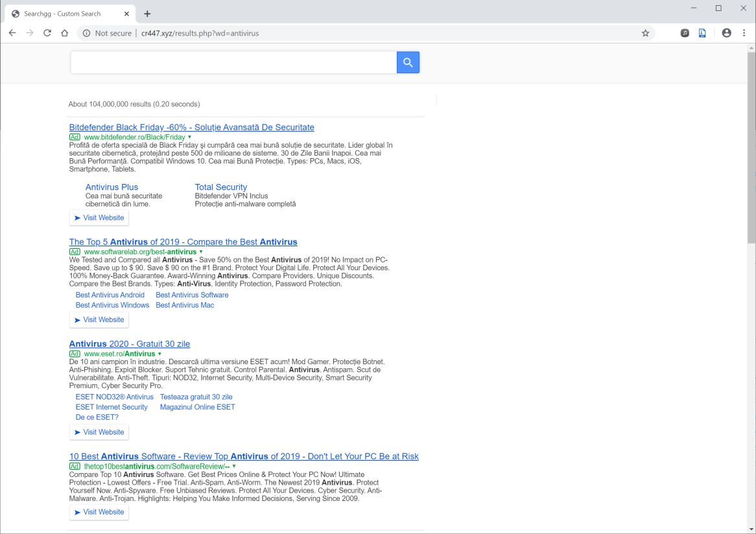Click Visit Website under ESET ad

point(99,432)
